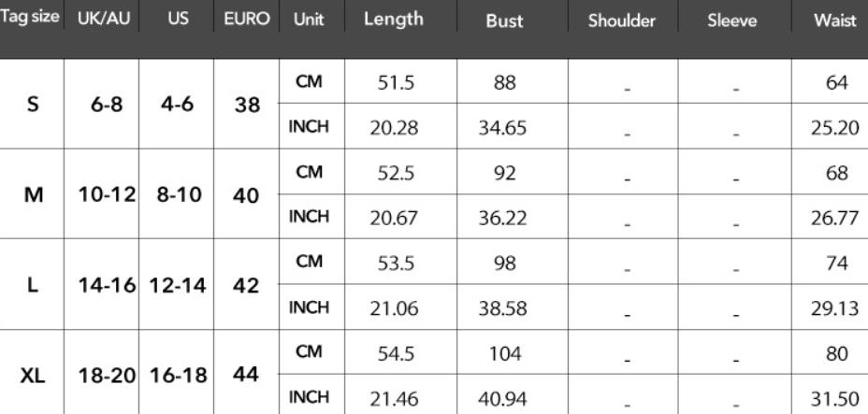
Task: Select the Waist column header
Action: (835, 21)
